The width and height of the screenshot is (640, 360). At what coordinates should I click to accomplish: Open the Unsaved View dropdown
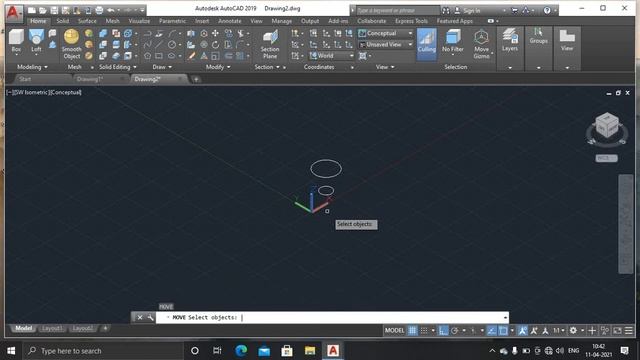click(x=385, y=44)
